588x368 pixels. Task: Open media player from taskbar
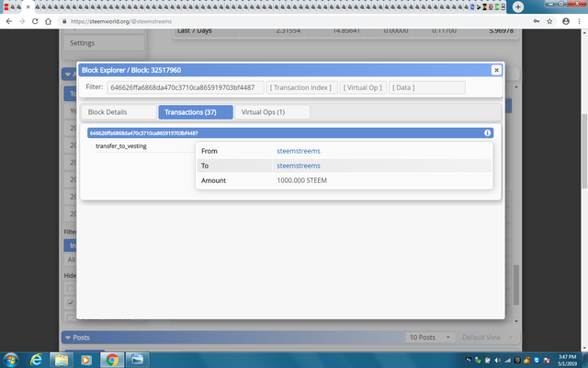click(x=85, y=361)
